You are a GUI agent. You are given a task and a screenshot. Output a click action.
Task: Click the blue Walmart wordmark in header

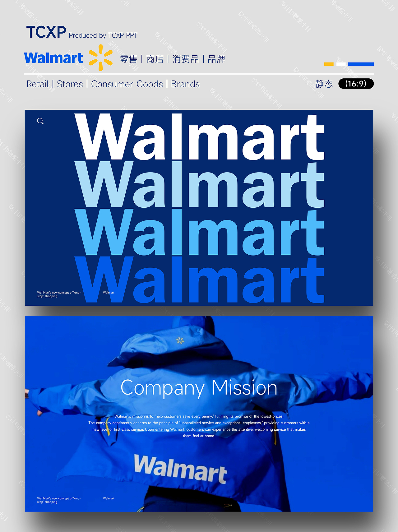(x=53, y=58)
